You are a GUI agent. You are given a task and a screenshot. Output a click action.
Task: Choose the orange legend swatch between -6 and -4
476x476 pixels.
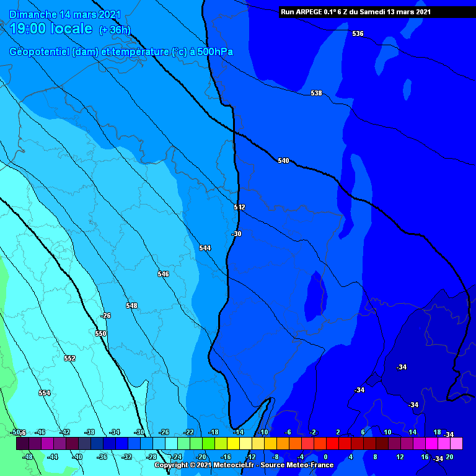295,444
